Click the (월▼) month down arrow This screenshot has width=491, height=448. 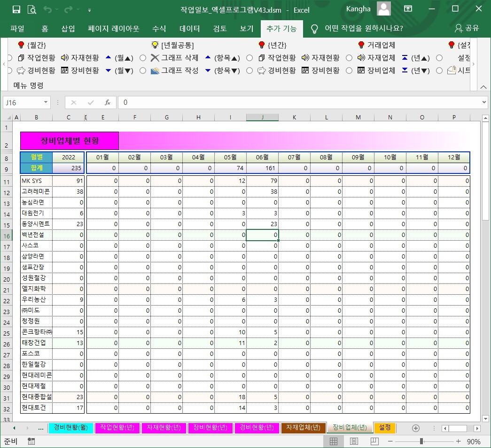(109, 71)
